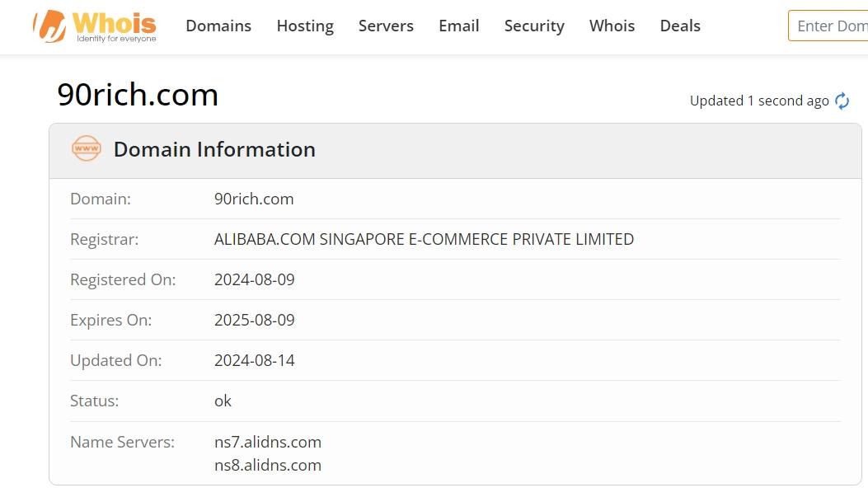This screenshot has width=868, height=497.
Task: Select name server ns8.alidns.com
Action: (x=268, y=465)
